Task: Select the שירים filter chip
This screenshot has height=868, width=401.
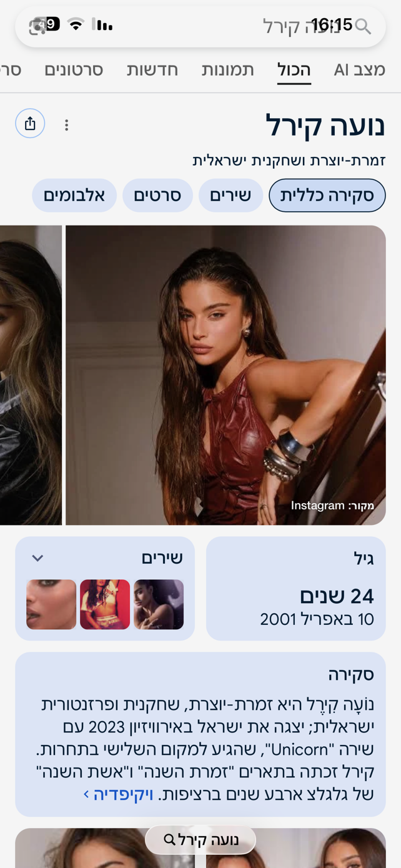Action: click(230, 195)
